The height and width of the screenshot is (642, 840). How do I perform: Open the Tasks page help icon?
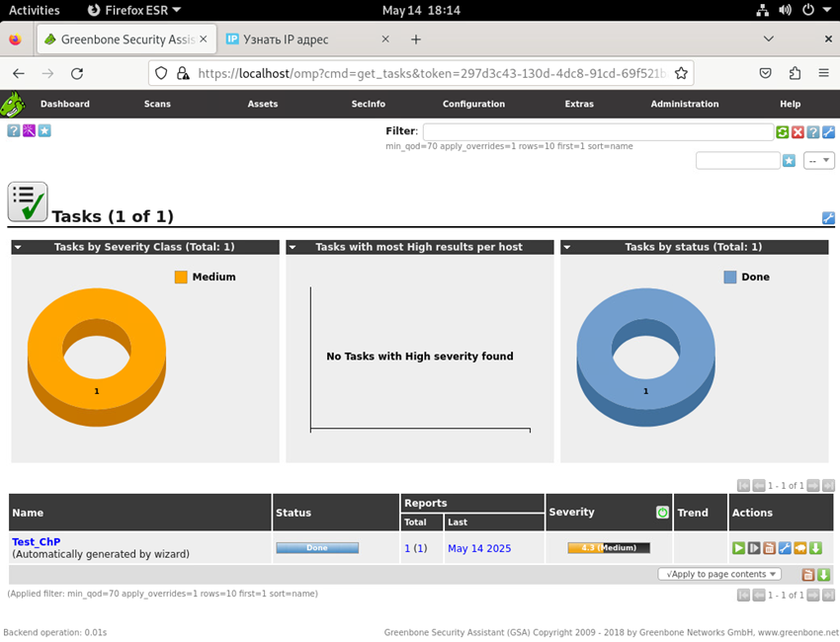[14, 130]
